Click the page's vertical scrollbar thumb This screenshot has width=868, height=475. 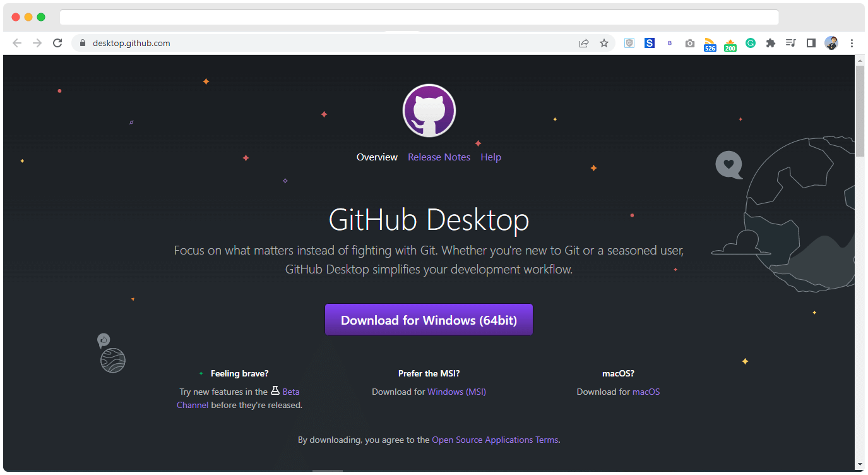tap(860, 111)
